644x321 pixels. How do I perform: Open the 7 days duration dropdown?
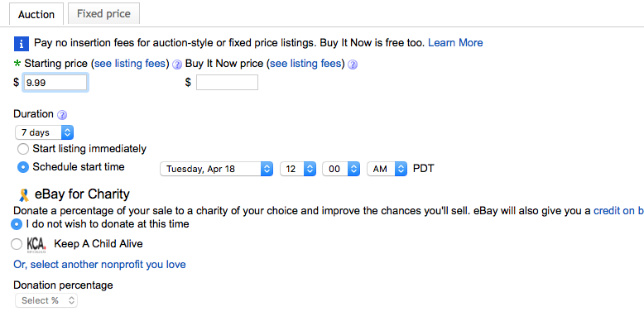coord(45,132)
